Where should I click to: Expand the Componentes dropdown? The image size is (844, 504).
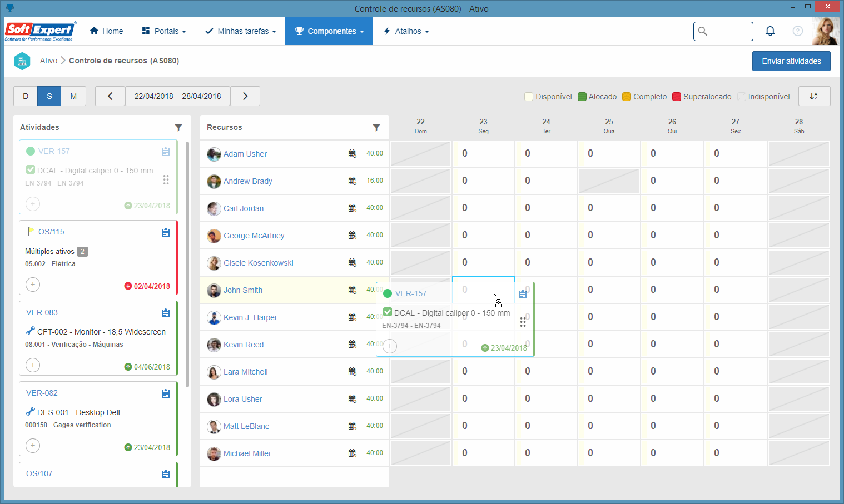pos(329,31)
